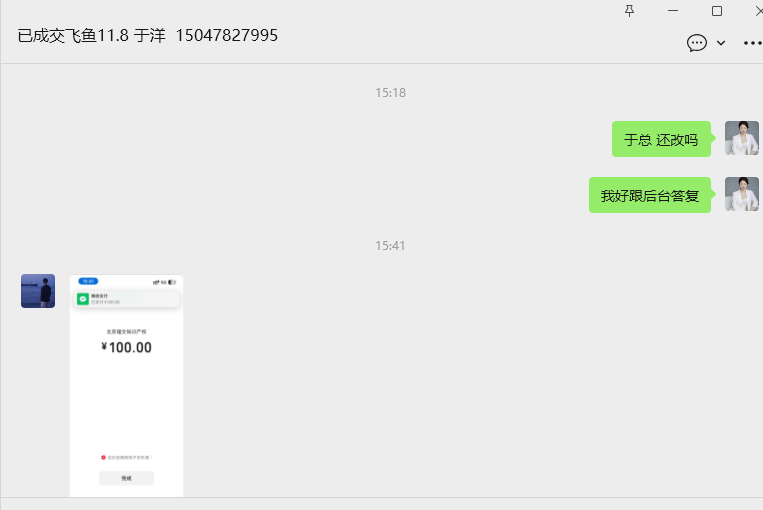Screen dimensions: 763x510
Task: Click the red-dot notice line in screenshot
Action: point(127,457)
